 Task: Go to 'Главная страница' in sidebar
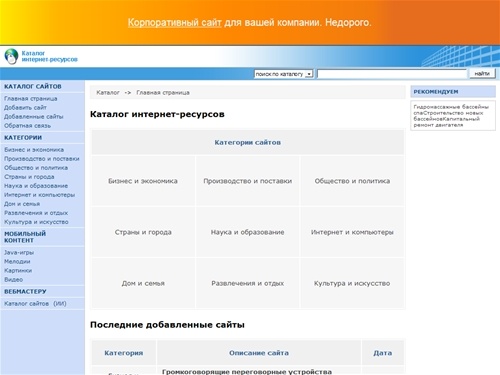pyautogui.click(x=31, y=99)
